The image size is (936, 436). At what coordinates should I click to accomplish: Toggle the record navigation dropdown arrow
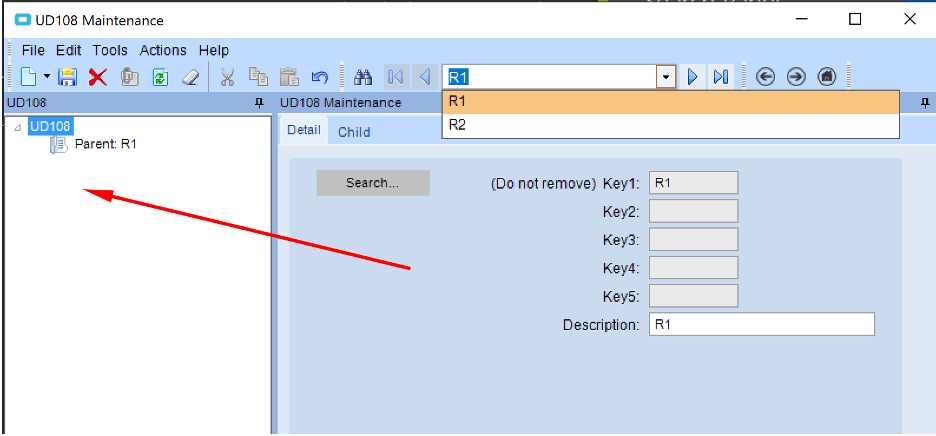[666, 77]
